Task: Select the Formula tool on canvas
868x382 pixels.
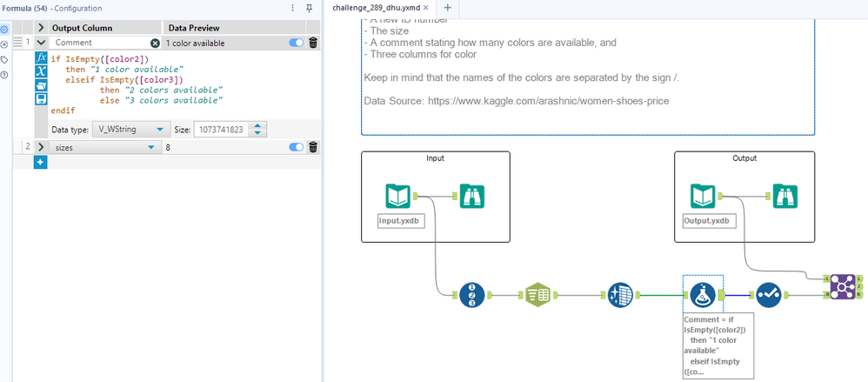Action: point(703,295)
